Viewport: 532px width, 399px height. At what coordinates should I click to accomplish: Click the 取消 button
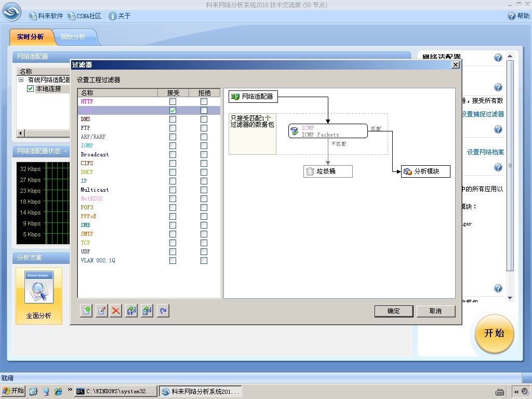436,311
